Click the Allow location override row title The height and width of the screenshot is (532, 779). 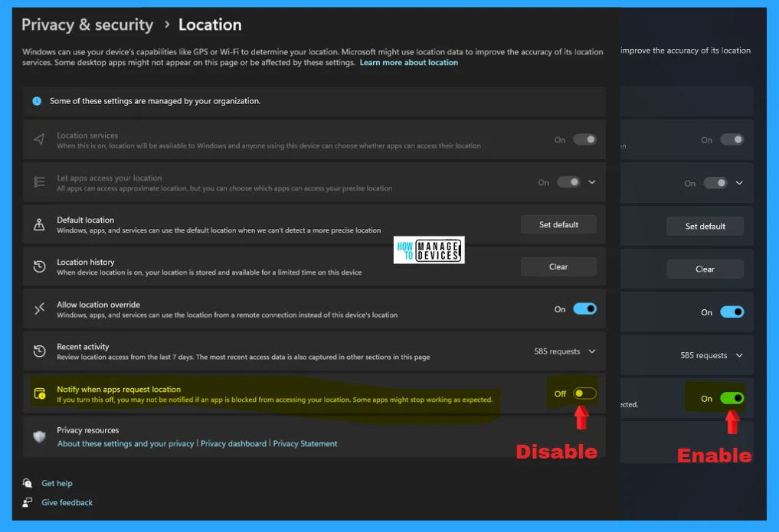coord(98,305)
